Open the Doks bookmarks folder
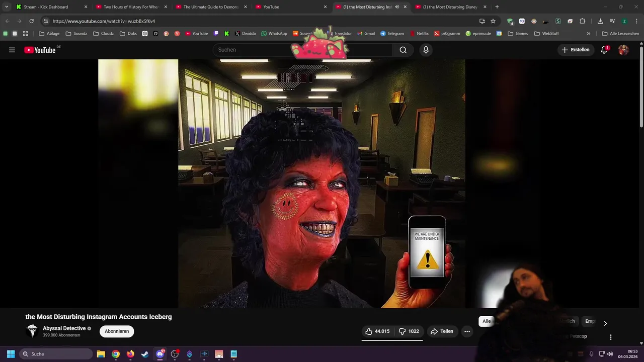Screen dimensions: 644x362 (x=128, y=34)
